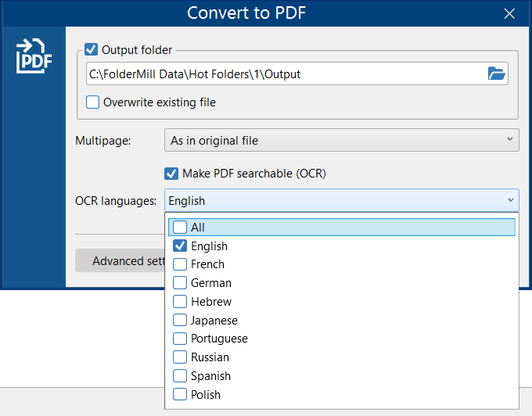This screenshot has height=416, width=532.
Task: Enable Overwrite existing file
Action: (93, 102)
